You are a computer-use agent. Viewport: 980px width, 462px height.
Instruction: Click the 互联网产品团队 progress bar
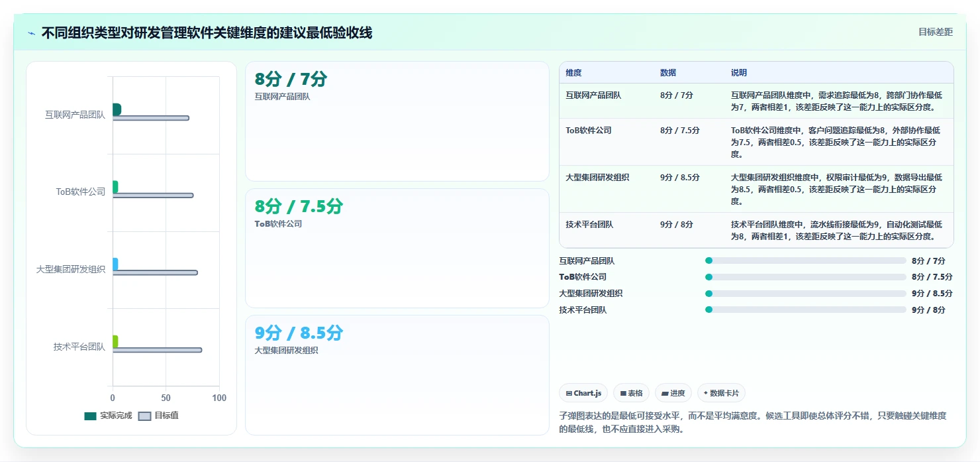click(806, 260)
